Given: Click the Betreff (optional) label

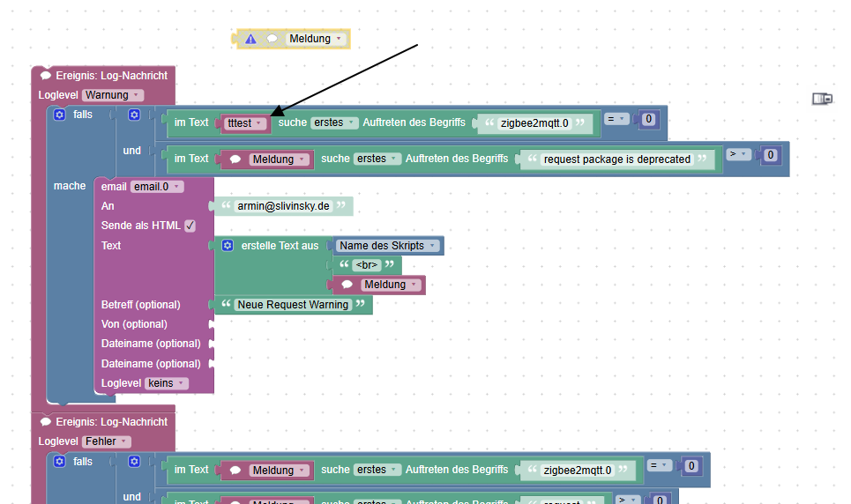Looking at the screenshot, I should tap(140, 305).
